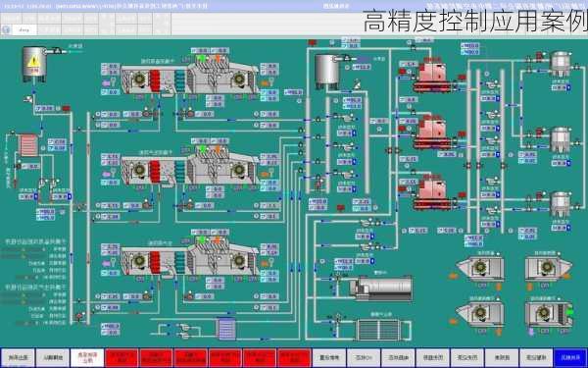Click the middle air handling unit's red heating coil

coord(155,171)
